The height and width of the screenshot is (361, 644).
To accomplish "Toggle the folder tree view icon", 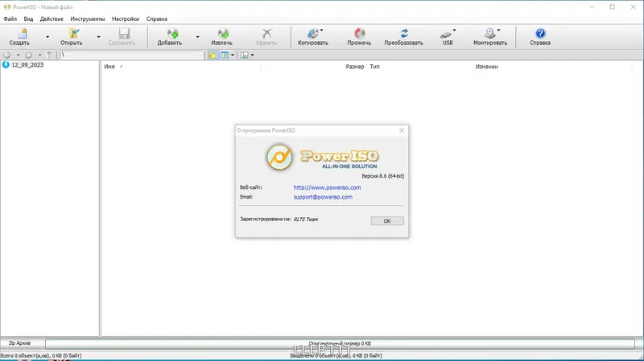I will tap(213, 55).
